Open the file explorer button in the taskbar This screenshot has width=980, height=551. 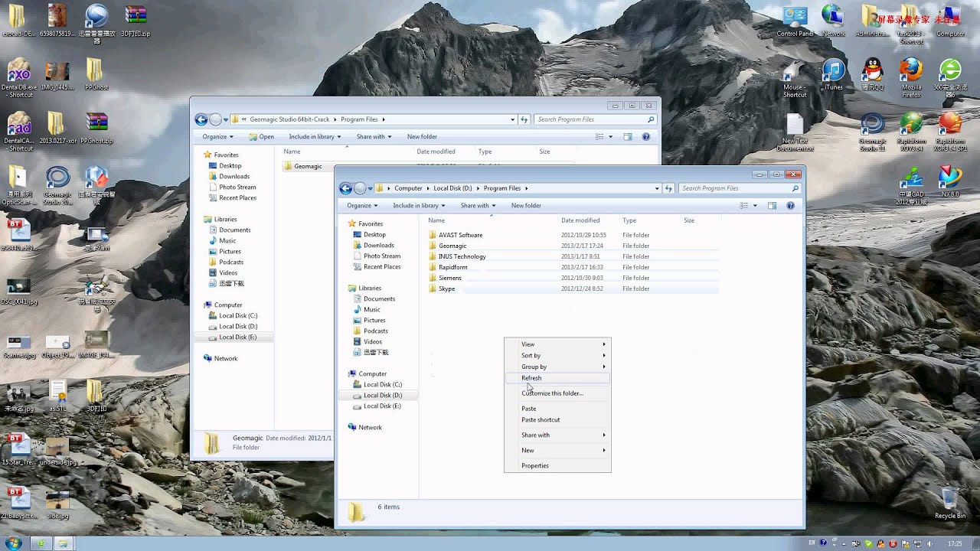tap(64, 543)
